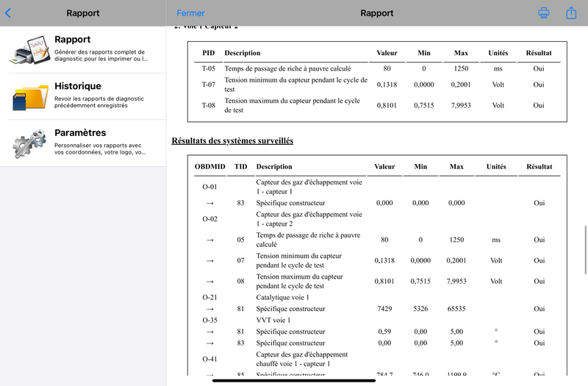The height and width of the screenshot is (386, 588).
Task: Tap the home indicator bar at the bottom
Action: 293,381
